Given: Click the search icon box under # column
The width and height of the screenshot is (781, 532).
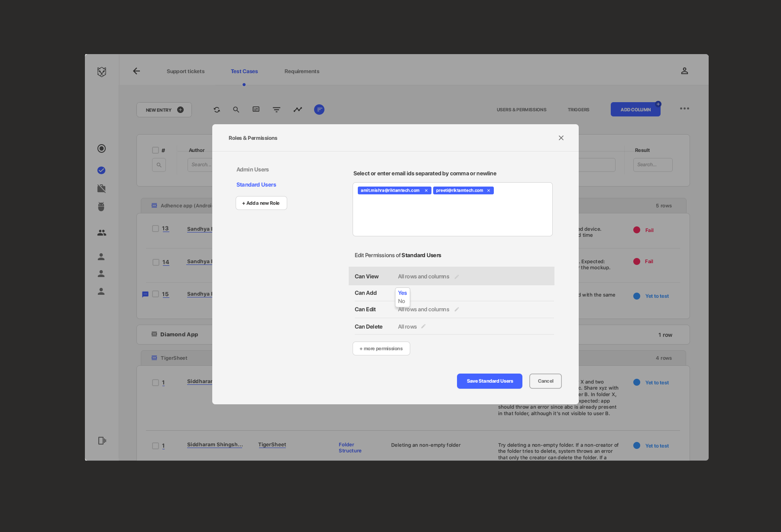Looking at the screenshot, I should coord(159,165).
